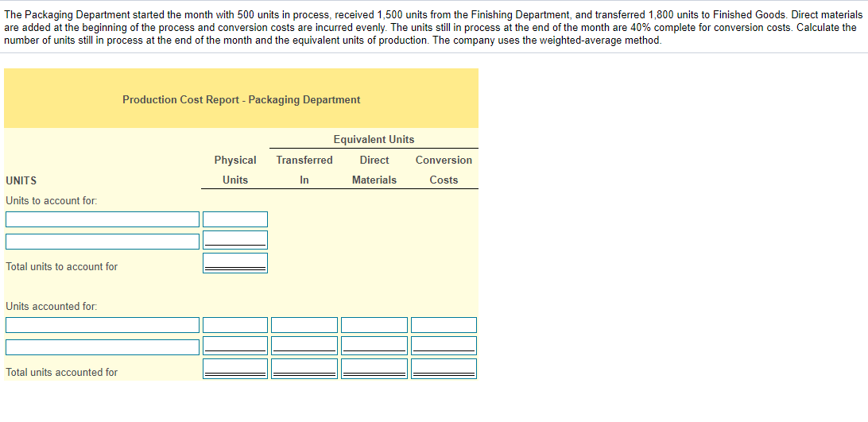868x422 pixels.
Task: Click first Physical Units box under Units to account for
Action: click(x=235, y=219)
